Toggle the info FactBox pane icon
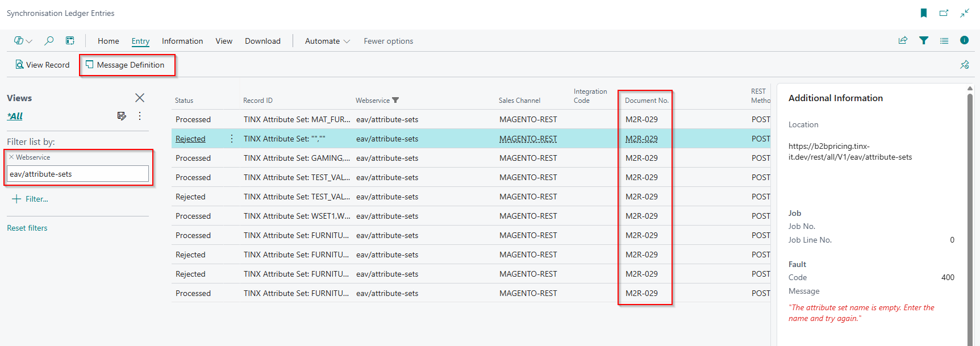 (x=964, y=40)
